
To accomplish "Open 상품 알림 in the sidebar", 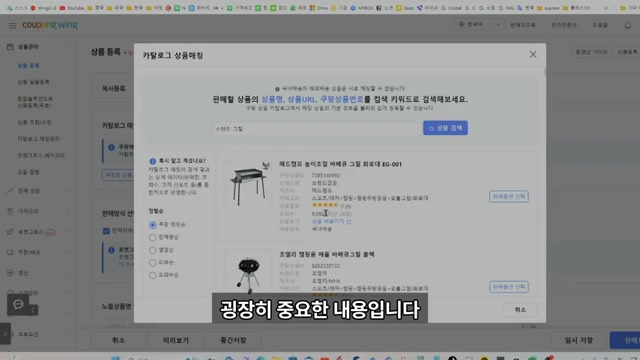I will pos(28,172).
